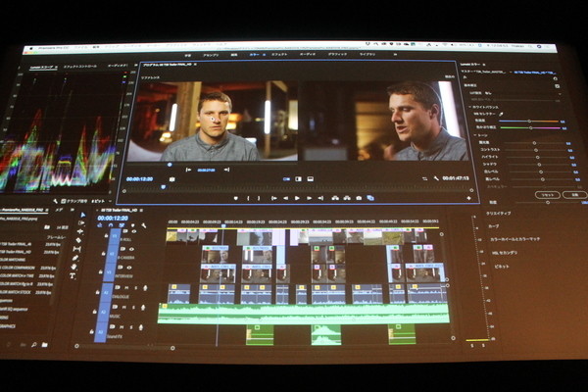This screenshot has height=392, width=588.
Task: Step back one frame
Action: coord(286,198)
